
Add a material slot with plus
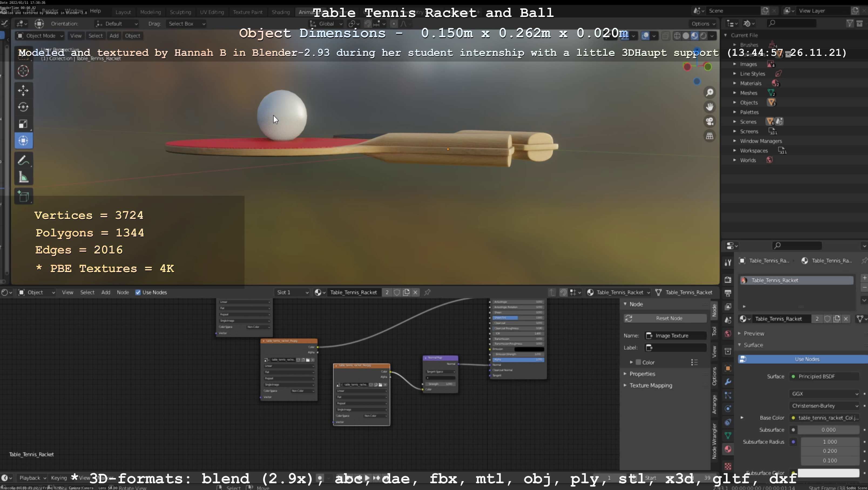[864, 278]
